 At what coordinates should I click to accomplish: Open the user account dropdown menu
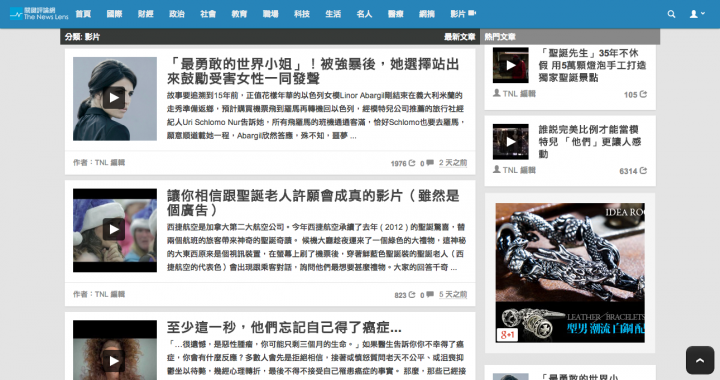point(697,14)
